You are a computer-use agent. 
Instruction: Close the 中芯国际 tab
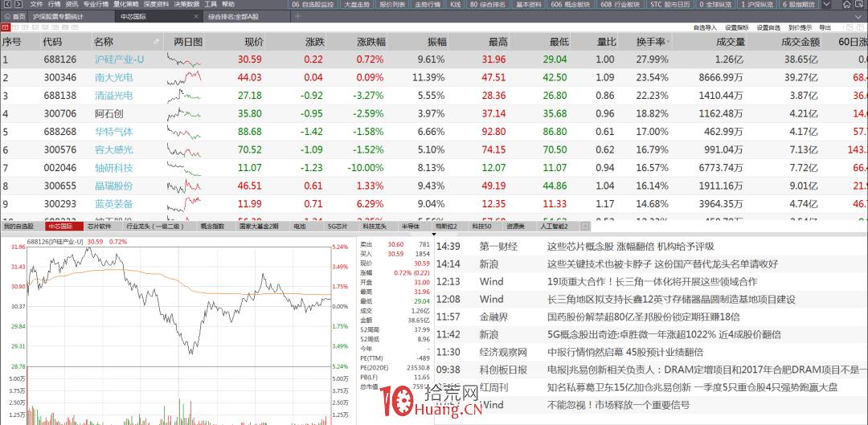195,16
